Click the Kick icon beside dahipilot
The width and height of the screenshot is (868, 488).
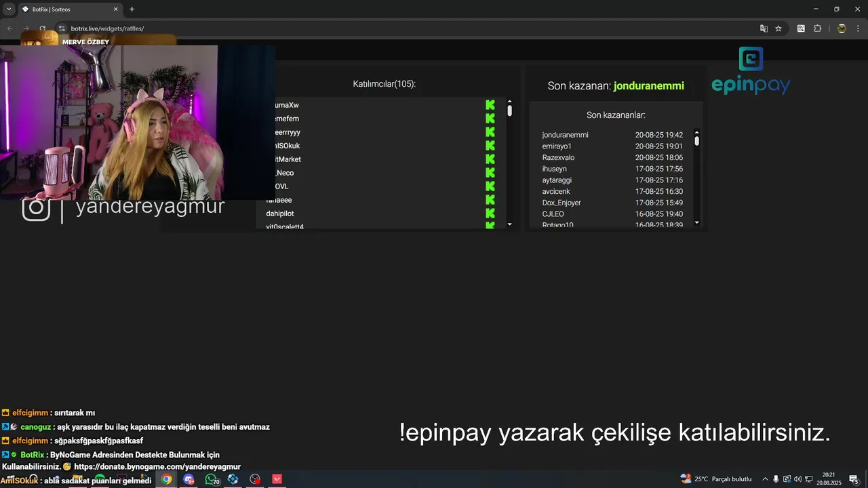(490, 213)
